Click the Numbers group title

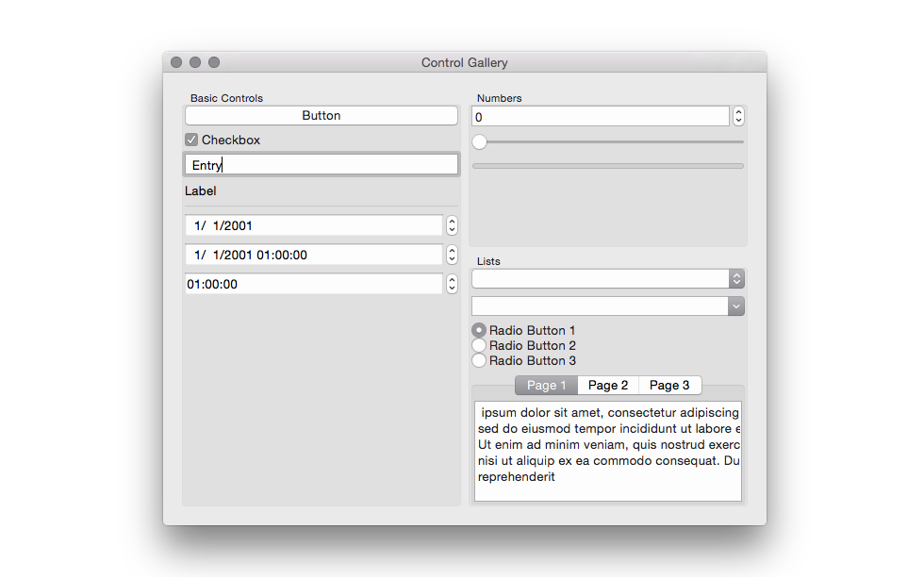pos(499,98)
